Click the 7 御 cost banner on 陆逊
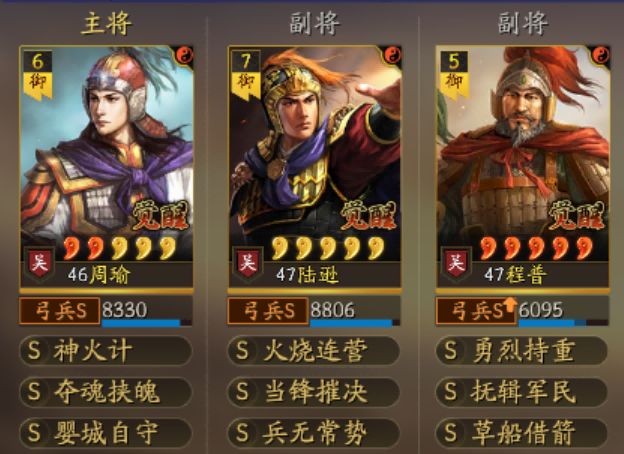Screen dimensions: 624x454 pyautogui.click(x=246, y=74)
